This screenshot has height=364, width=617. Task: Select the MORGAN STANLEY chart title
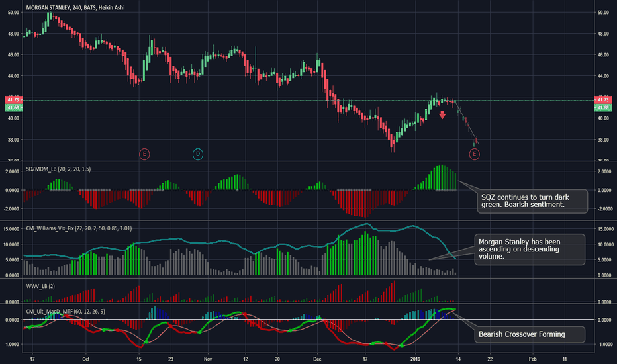[x=75, y=7]
